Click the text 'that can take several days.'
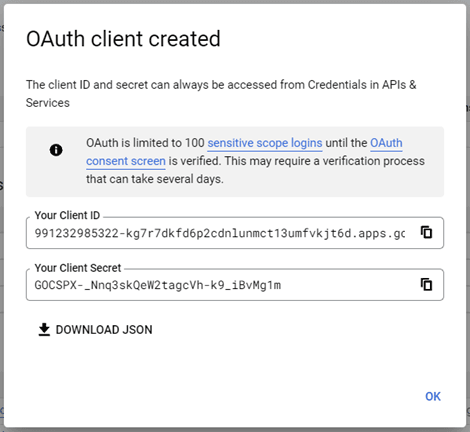The width and height of the screenshot is (470, 432). pyautogui.click(x=155, y=179)
